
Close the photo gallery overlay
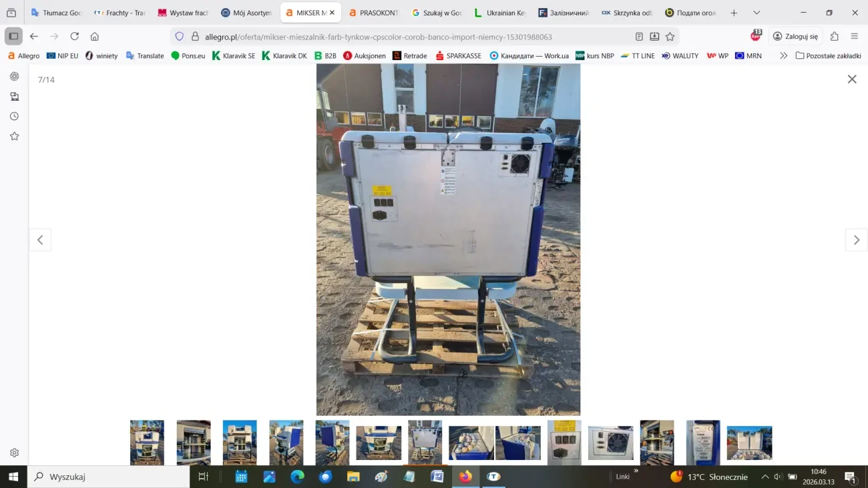[851, 79]
